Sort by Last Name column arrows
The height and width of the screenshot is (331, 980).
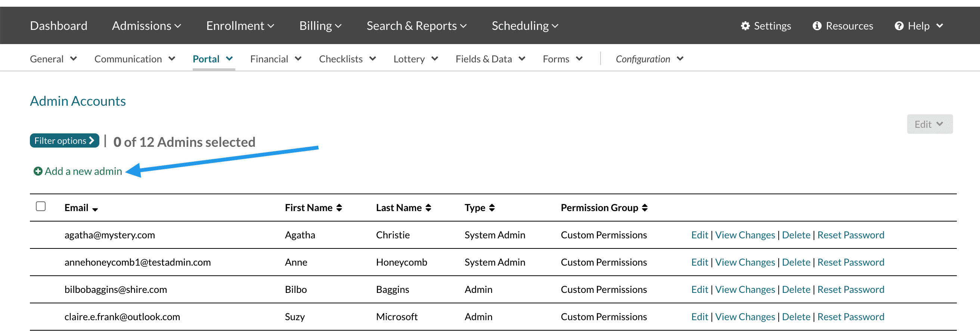(428, 208)
